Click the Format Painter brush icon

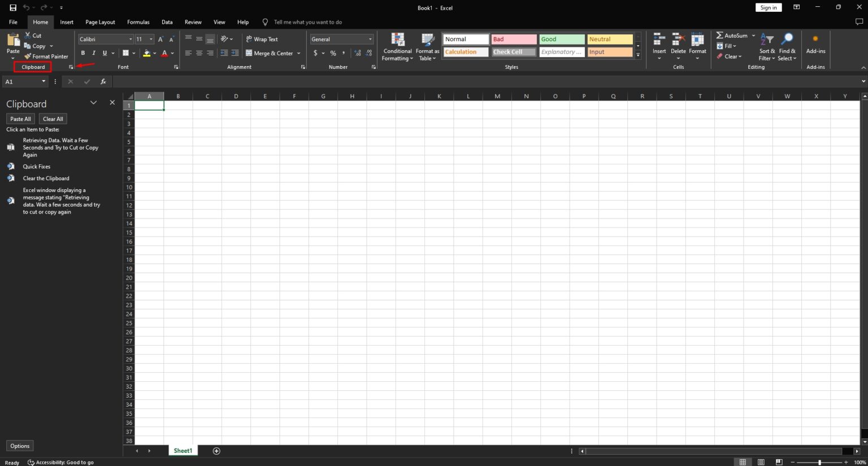tap(27, 56)
